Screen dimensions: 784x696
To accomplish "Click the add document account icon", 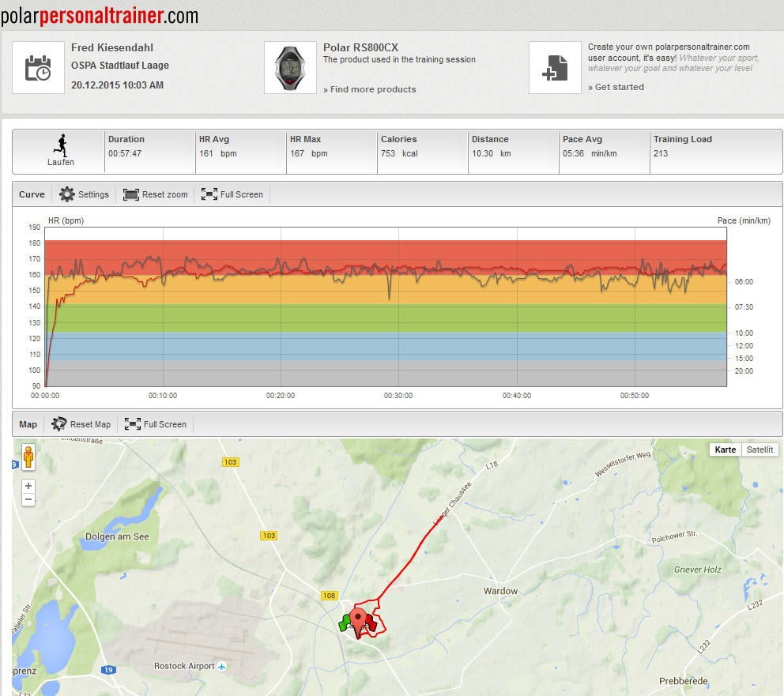I will pos(555,67).
